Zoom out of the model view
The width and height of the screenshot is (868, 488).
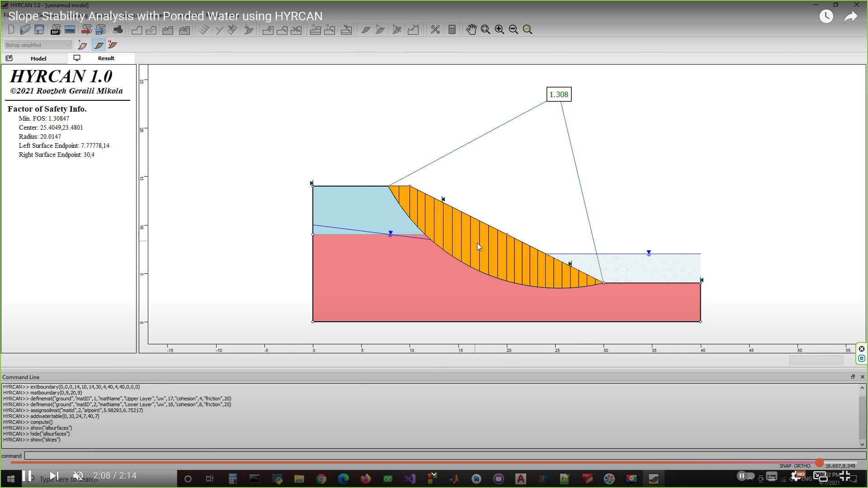pos(514,30)
